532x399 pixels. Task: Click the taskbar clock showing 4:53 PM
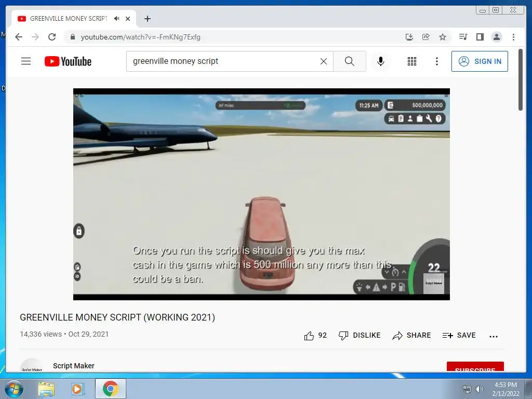click(x=506, y=389)
